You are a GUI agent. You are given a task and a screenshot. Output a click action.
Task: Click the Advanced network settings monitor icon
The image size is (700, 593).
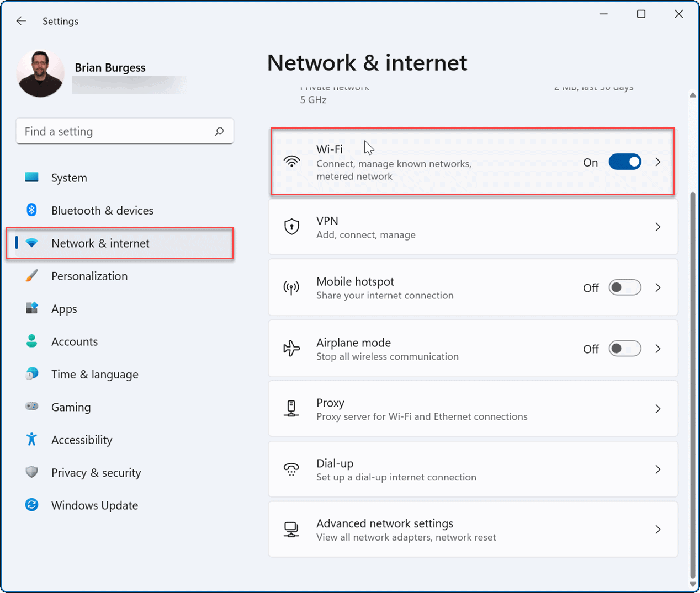point(291,530)
